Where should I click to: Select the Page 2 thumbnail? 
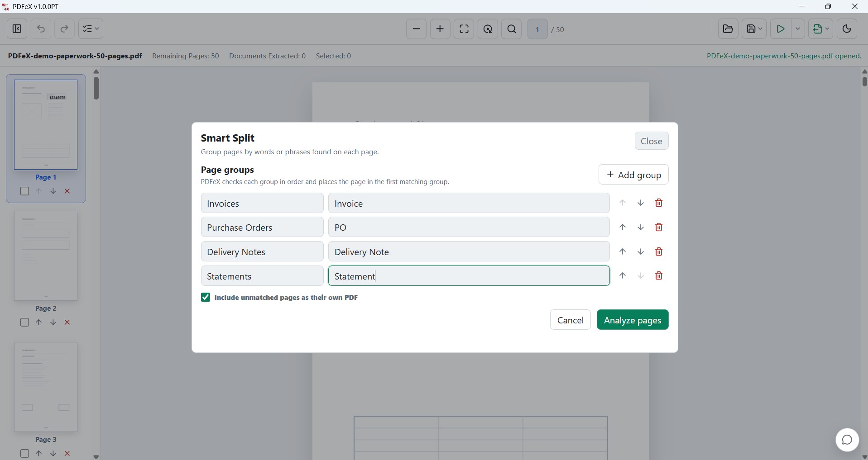point(46,256)
